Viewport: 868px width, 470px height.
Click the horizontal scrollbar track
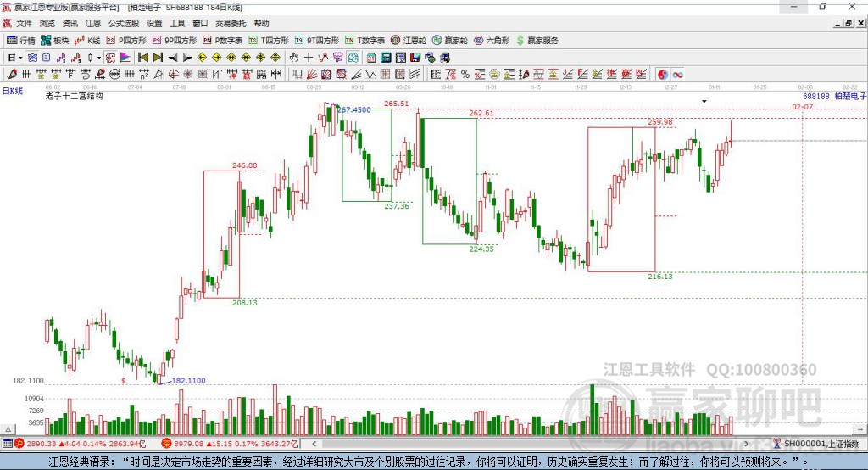[531, 444]
